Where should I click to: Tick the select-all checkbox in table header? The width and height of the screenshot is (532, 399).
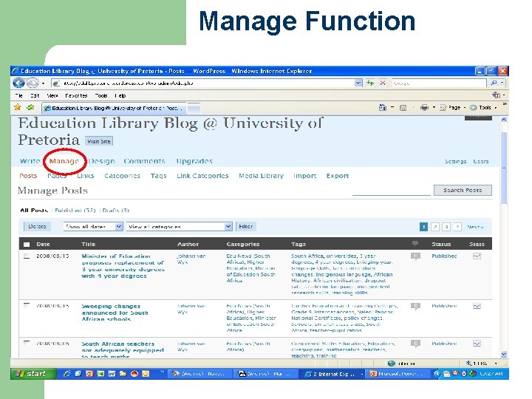coord(27,245)
